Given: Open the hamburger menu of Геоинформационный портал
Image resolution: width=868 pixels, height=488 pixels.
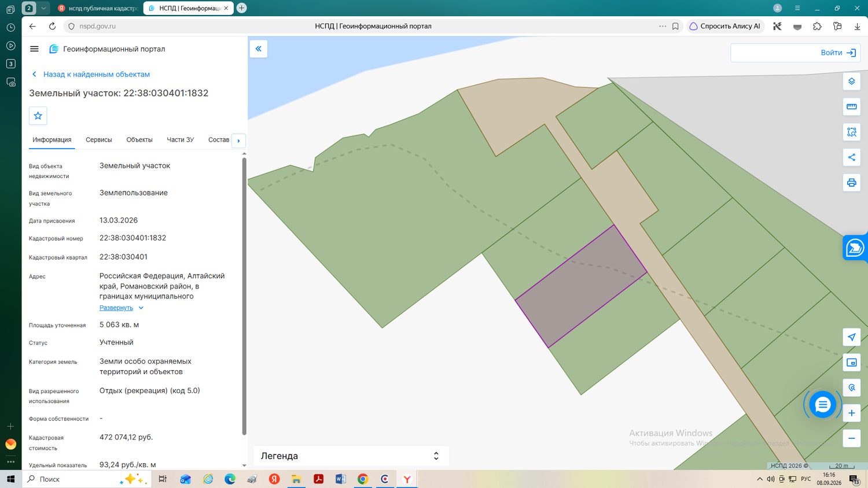Looking at the screenshot, I should click(34, 49).
